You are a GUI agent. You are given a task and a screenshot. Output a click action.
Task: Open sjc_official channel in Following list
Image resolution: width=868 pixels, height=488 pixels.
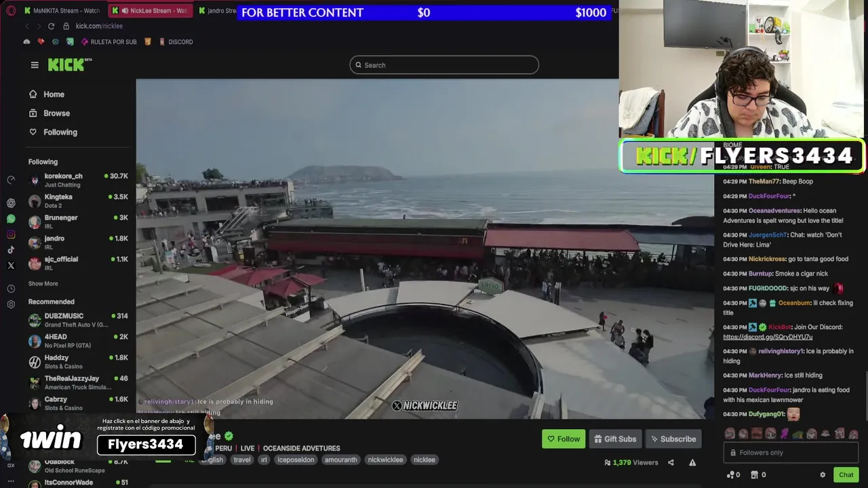78,263
